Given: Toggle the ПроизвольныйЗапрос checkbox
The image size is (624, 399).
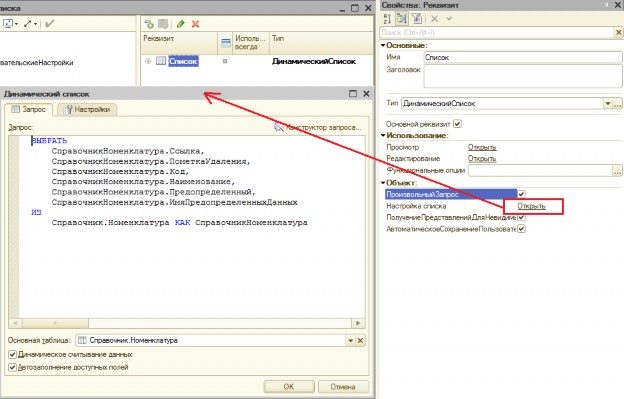Looking at the screenshot, I should coord(521,194).
